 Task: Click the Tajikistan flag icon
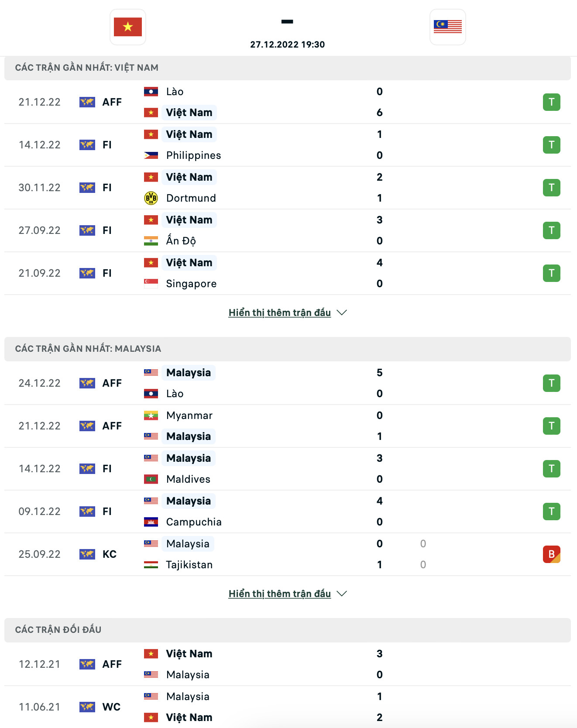pos(151,565)
